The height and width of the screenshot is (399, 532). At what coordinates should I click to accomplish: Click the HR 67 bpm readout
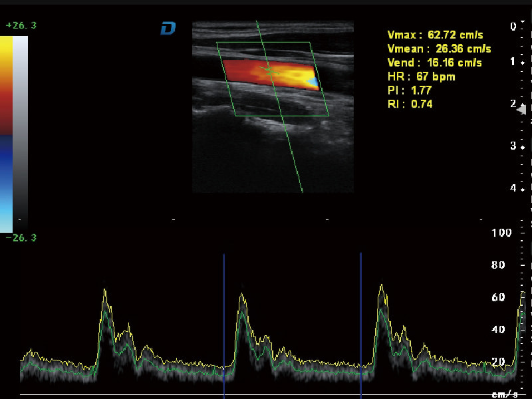click(x=421, y=76)
